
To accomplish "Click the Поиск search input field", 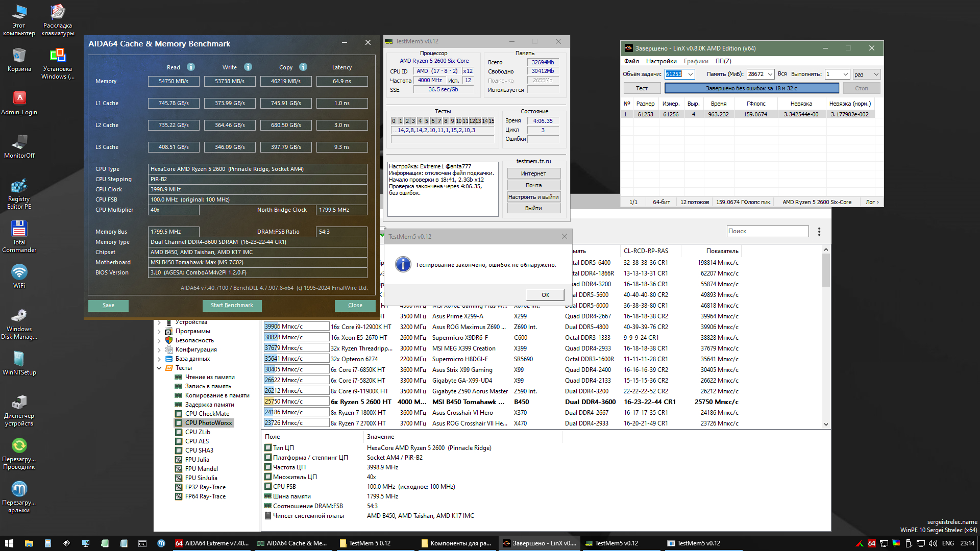I will 767,232.
